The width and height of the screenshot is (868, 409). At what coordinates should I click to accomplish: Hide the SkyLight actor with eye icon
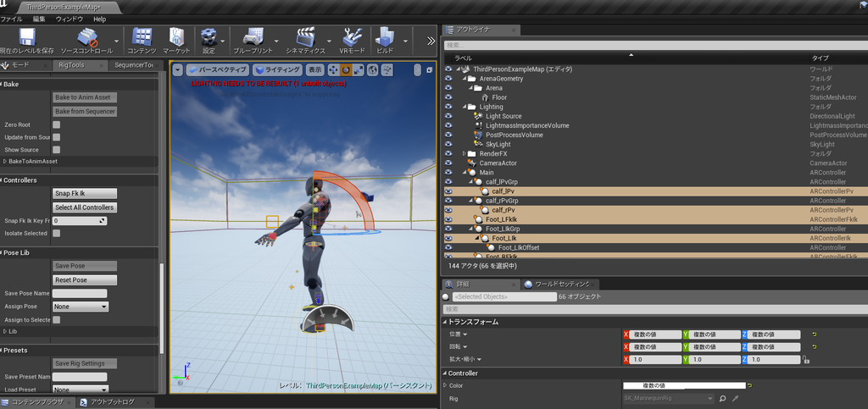(448, 144)
